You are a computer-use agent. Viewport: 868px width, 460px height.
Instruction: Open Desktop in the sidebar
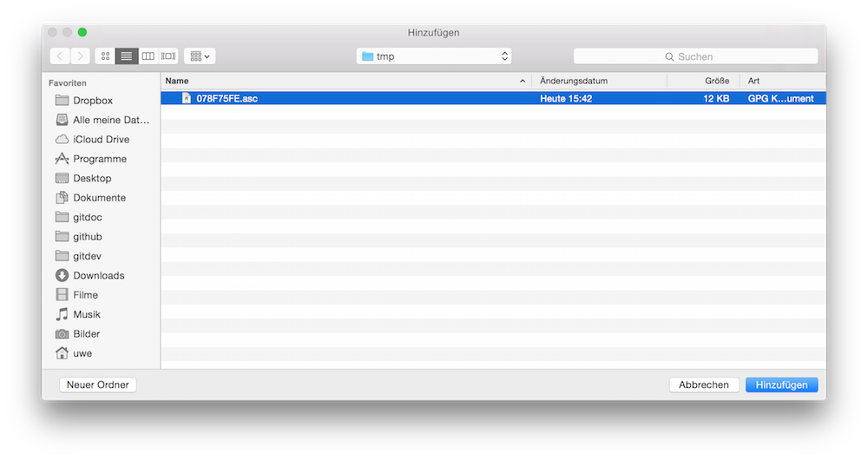pos(102,178)
